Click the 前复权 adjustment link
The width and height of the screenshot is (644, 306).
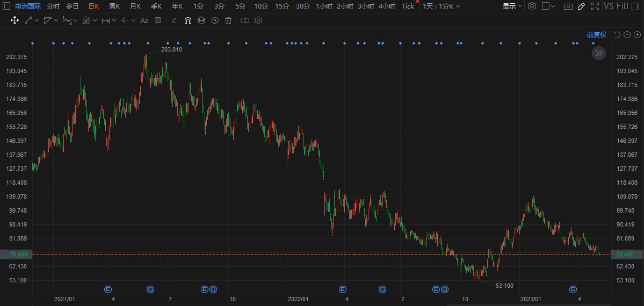tap(596, 35)
